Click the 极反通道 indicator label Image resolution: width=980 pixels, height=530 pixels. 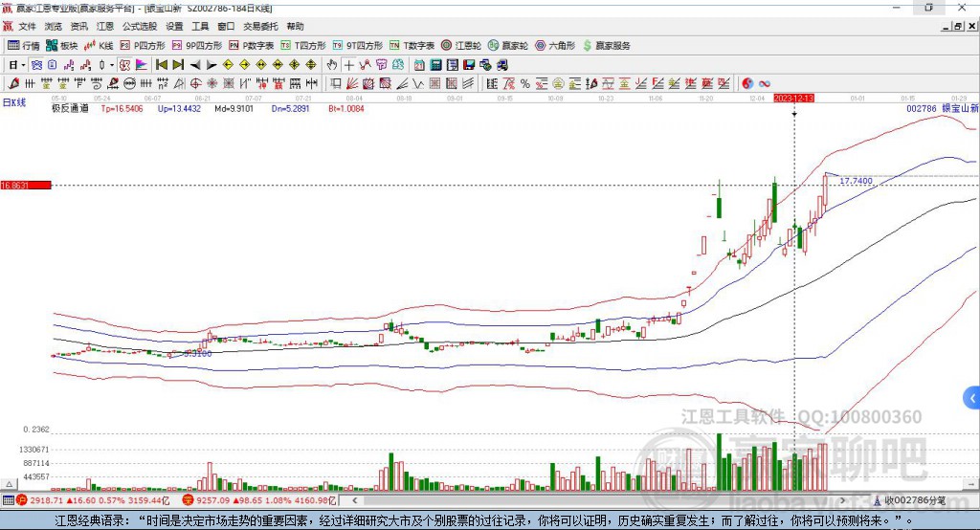tap(70, 109)
